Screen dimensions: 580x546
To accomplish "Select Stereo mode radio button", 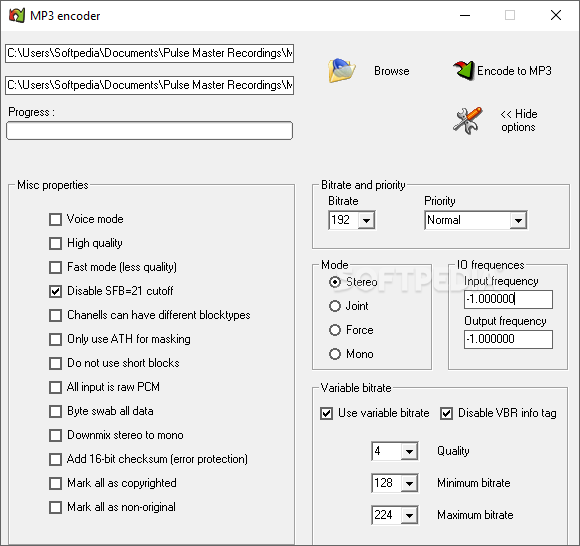I will [x=335, y=282].
